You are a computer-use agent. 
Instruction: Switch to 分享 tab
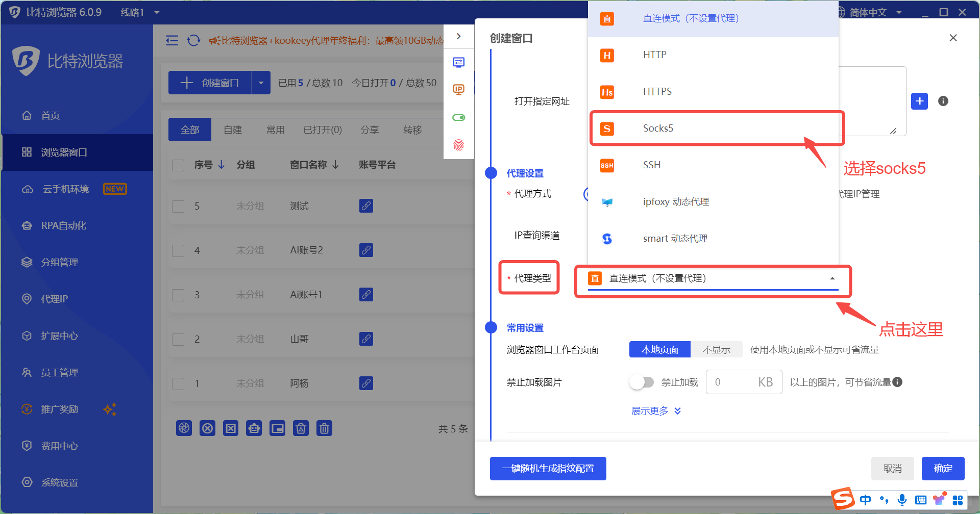point(370,130)
